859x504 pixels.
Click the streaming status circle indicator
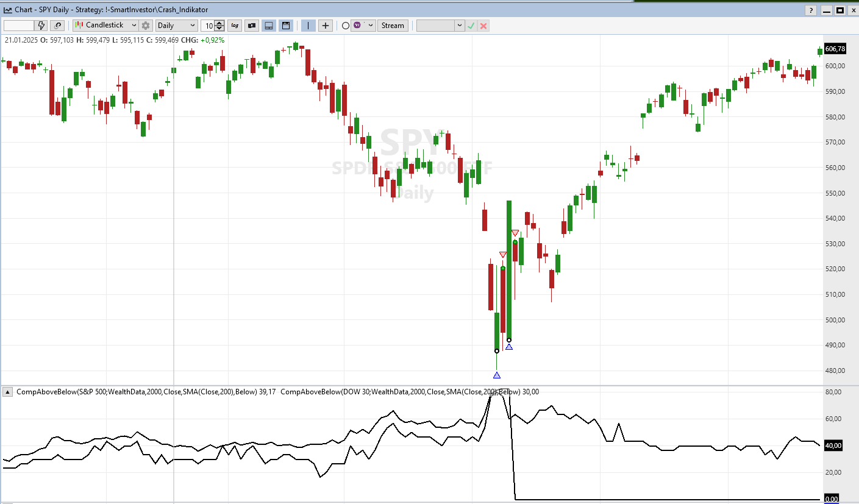point(346,26)
